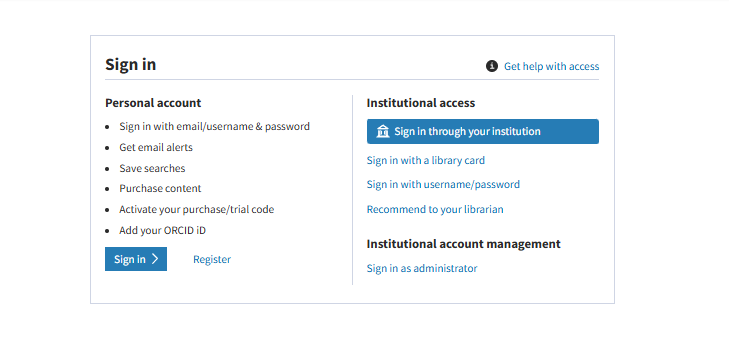Open Sign in as administrator link

pyautogui.click(x=422, y=268)
